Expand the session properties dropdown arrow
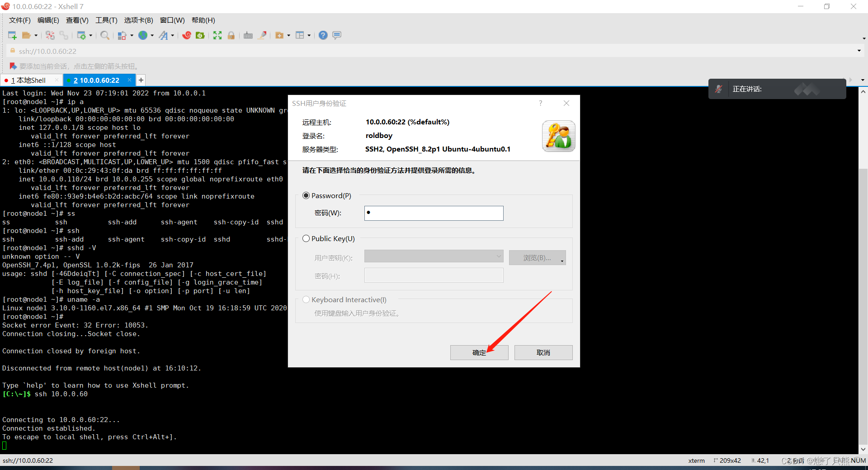The width and height of the screenshot is (868, 470). pyautogui.click(x=91, y=35)
